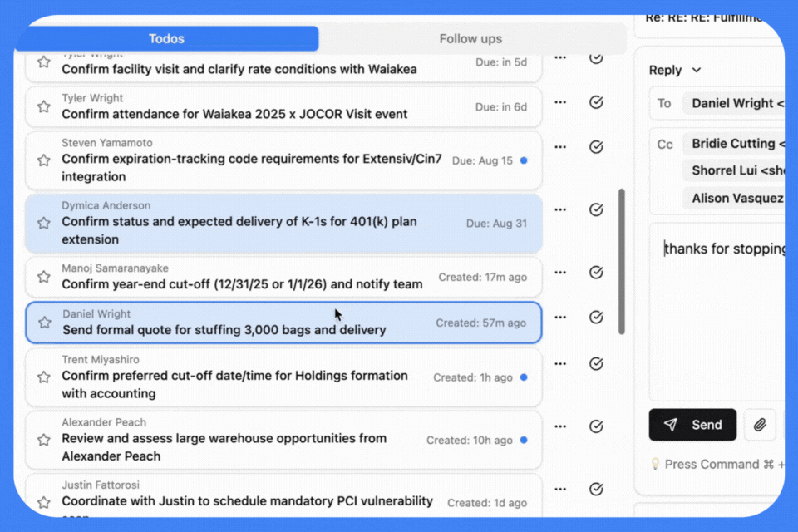The height and width of the screenshot is (532, 798).
Task: Star the Dymica Anderson K-1s todo
Action: pyautogui.click(x=44, y=223)
